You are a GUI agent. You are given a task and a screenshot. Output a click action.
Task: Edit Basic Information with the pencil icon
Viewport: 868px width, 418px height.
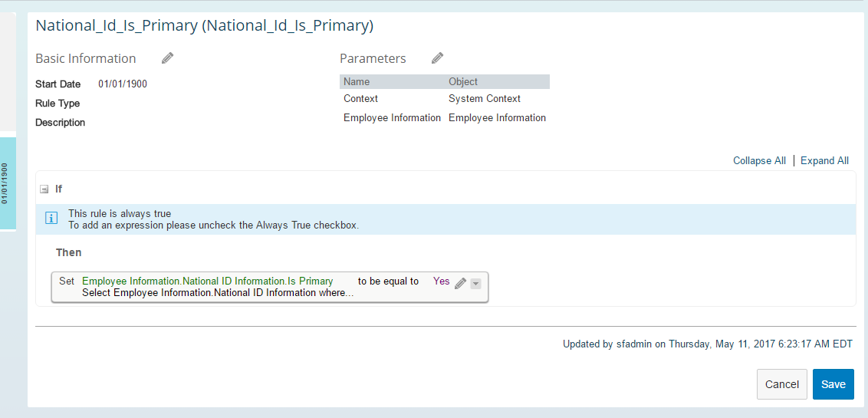(168, 58)
